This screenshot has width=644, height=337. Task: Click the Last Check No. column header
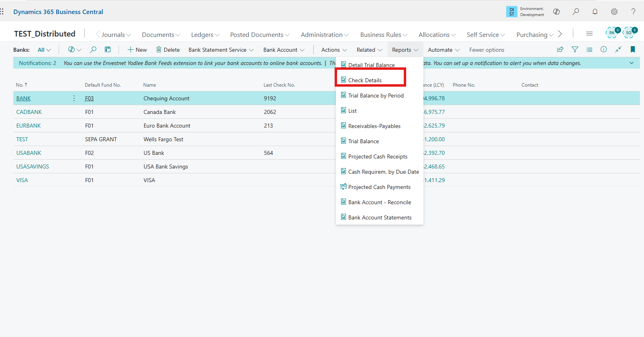[279, 85]
